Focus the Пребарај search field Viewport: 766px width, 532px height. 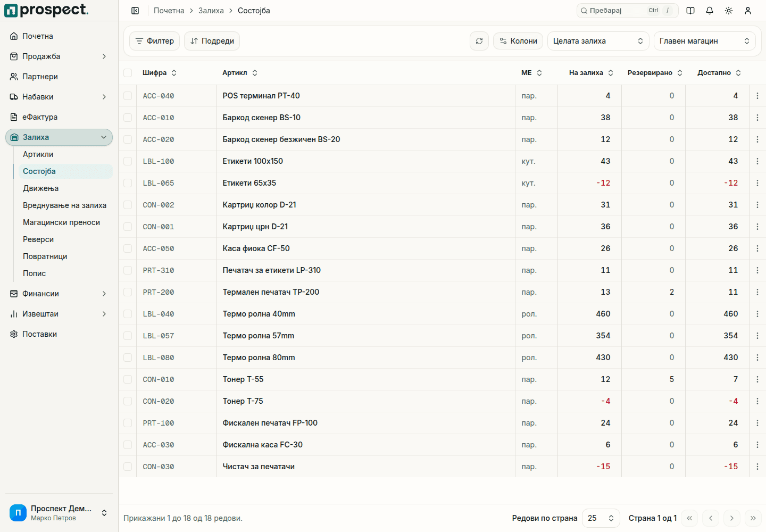[628, 11]
